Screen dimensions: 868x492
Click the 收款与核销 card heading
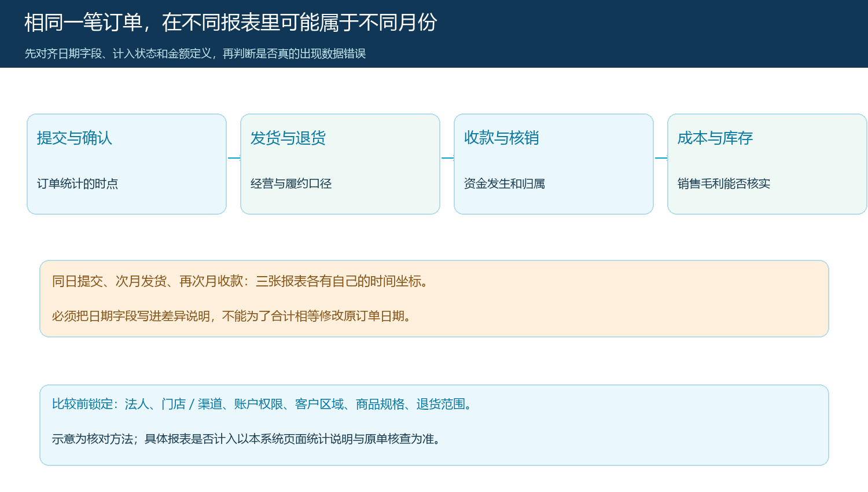[x=502, y=138]
